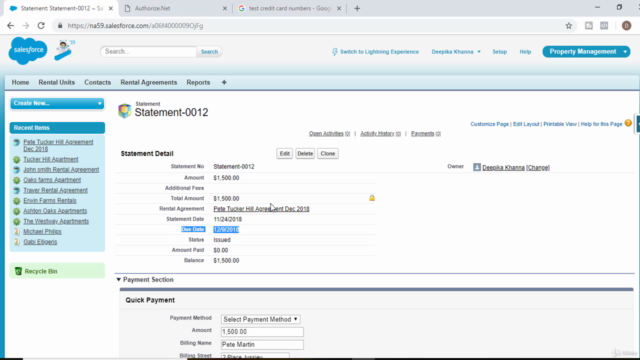
Task: Open first browser extension icon
Action: click(x=589, y=26)
